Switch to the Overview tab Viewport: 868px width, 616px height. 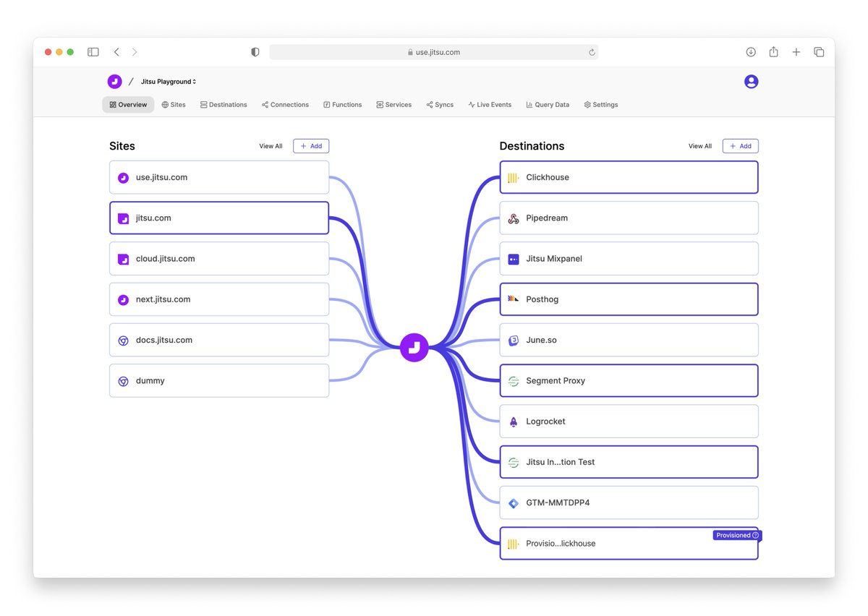pos(128,105)
